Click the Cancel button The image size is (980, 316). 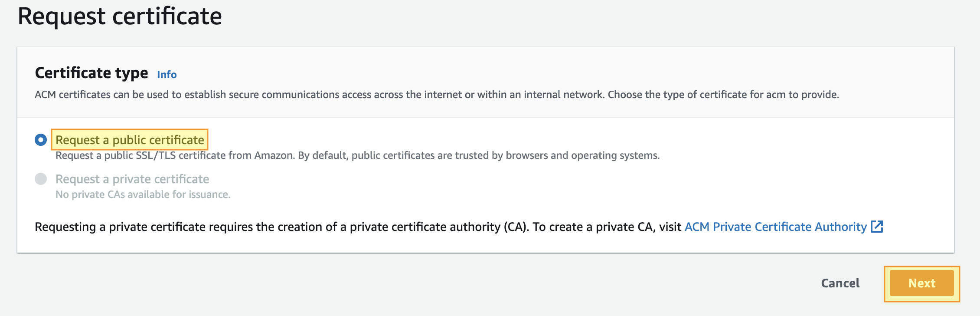840,283
